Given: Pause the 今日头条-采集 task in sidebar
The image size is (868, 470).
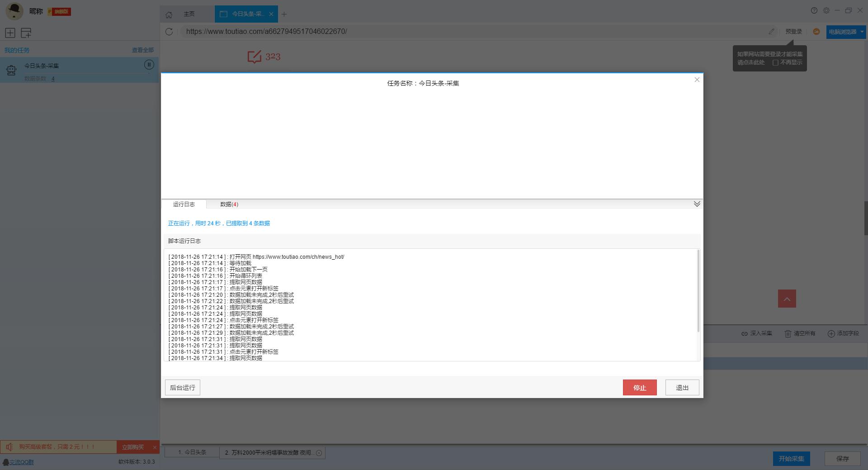Looking at the screenshot, I should [149, 65].
